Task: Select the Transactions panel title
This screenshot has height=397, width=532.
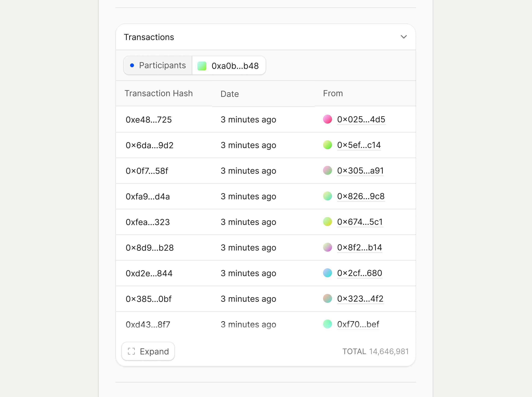Action: pos(149,37)
